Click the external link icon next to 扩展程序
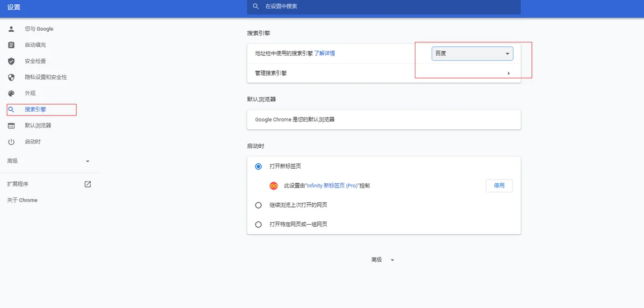644x308 pixels. click(88, 184)
